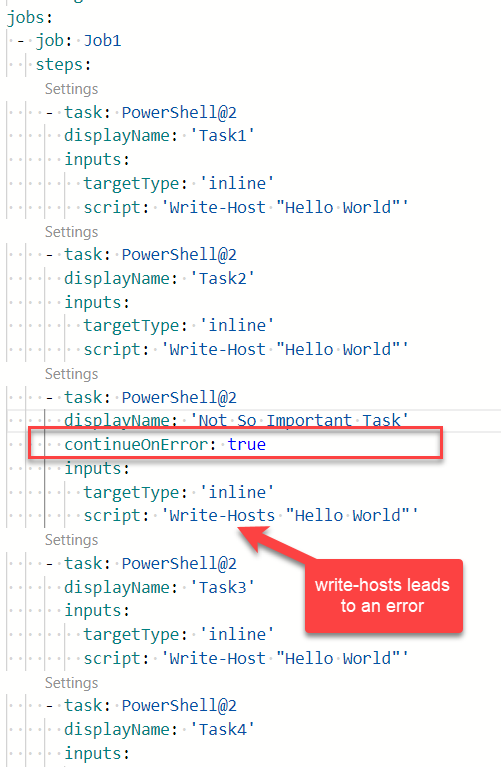
Task: Place cursor on '- job: Job1' line
Action: click(x=68, y=41)
